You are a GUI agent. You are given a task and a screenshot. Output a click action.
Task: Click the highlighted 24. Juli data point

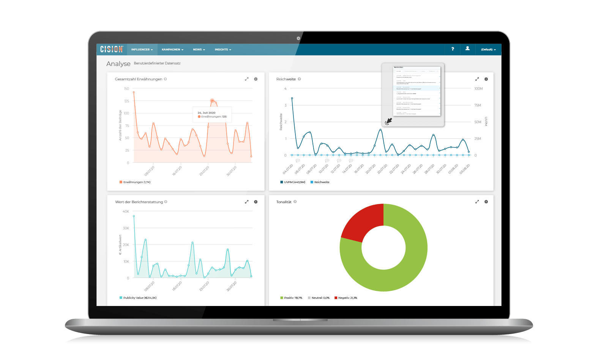(x=212, y=101)
